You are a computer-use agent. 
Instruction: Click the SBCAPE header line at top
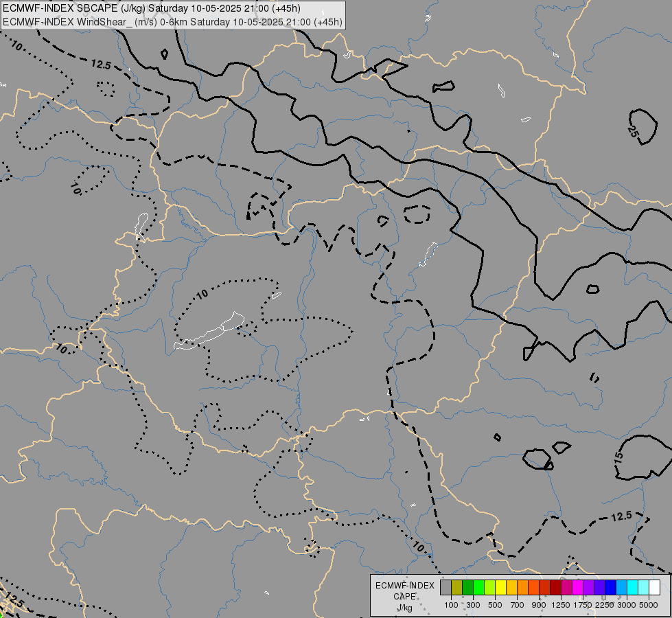point(151,8)
